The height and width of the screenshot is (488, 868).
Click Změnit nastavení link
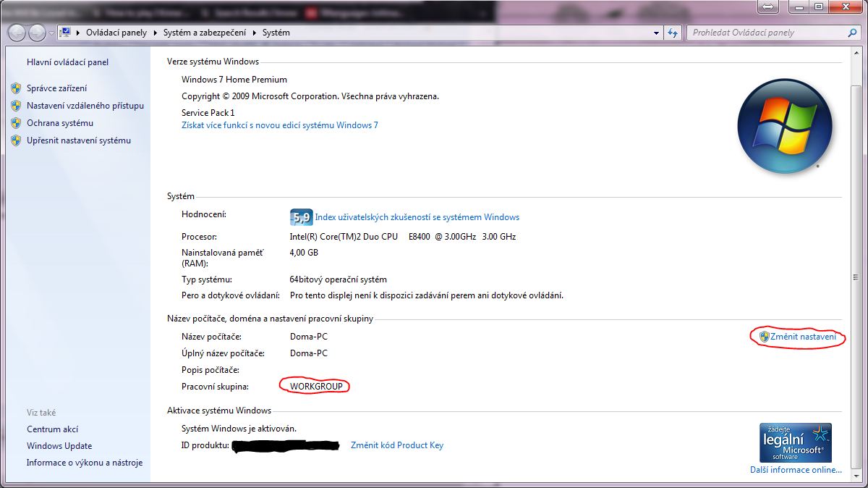coord(803,337)
